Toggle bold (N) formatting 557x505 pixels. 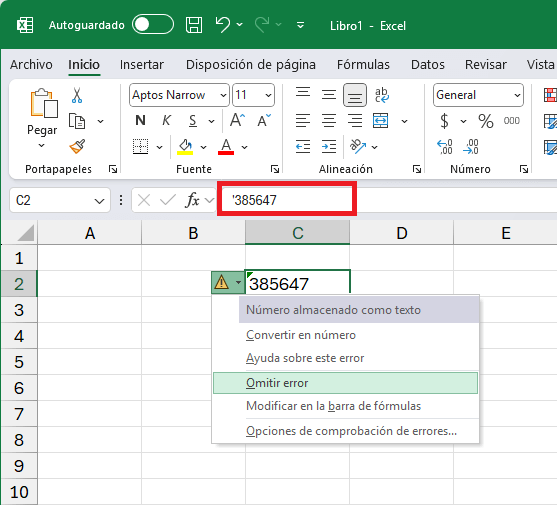point(141,121)
